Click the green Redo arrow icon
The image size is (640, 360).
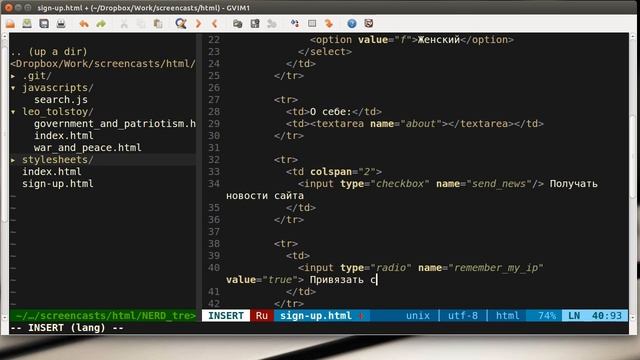pos(101,24)
